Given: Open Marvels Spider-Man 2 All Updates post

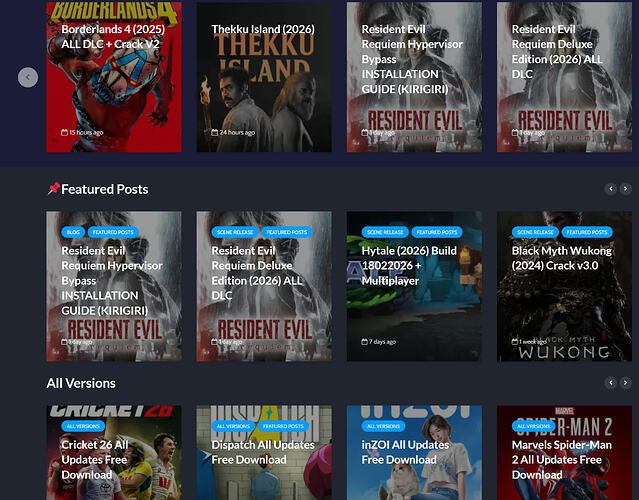Looking at the screenshot, I should pyautogui.click(x=562, y=460).
